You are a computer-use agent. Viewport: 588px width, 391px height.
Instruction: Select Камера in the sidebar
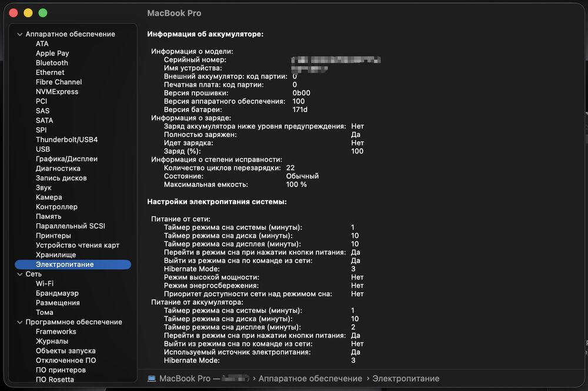(x=49, y=197)
